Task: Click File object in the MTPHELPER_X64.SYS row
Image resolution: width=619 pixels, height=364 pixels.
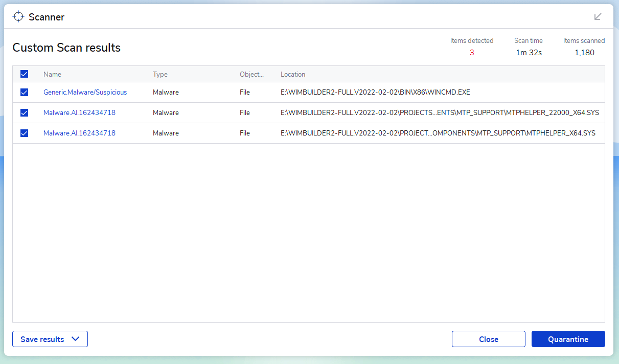Action: (x=245, y=133)
